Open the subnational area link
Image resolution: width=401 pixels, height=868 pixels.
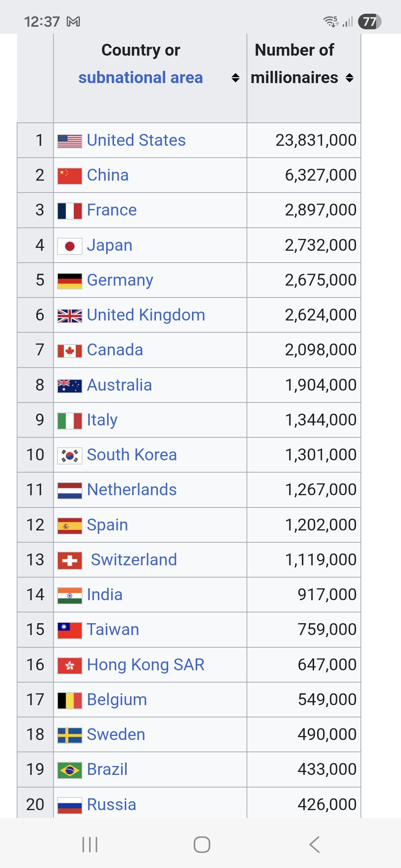140,78
